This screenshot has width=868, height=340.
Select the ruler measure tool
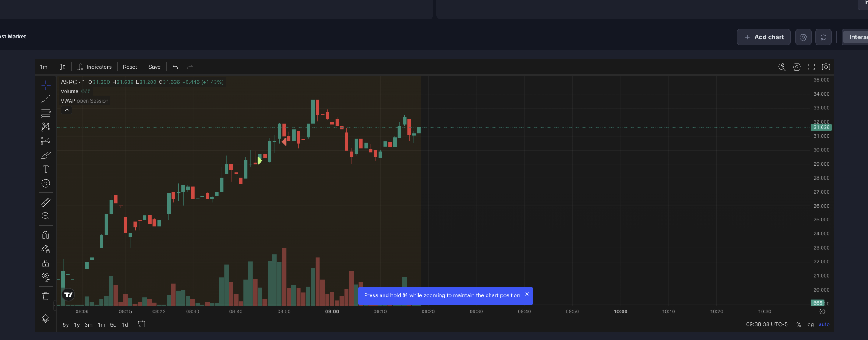pyautogui.click(x=45, y=202)
